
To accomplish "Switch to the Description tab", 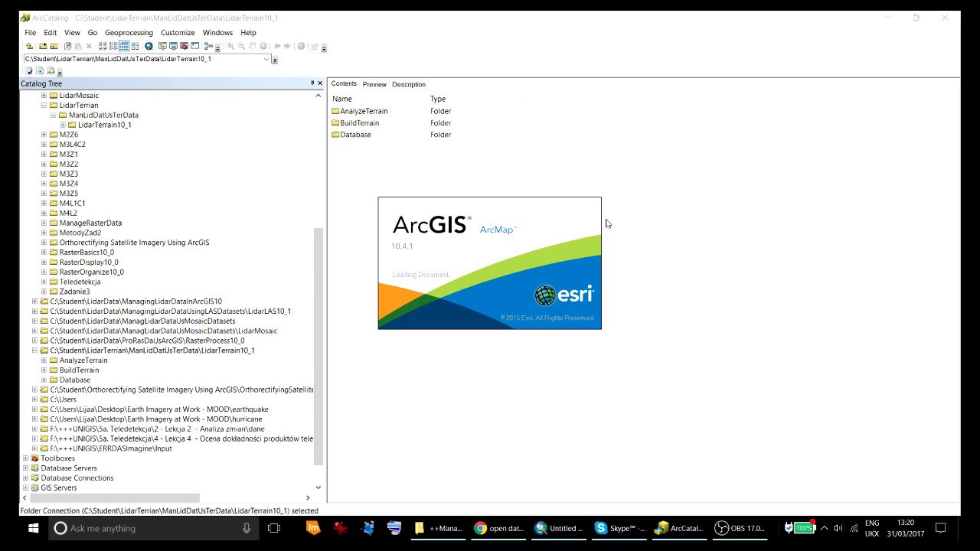I will 409,84.
